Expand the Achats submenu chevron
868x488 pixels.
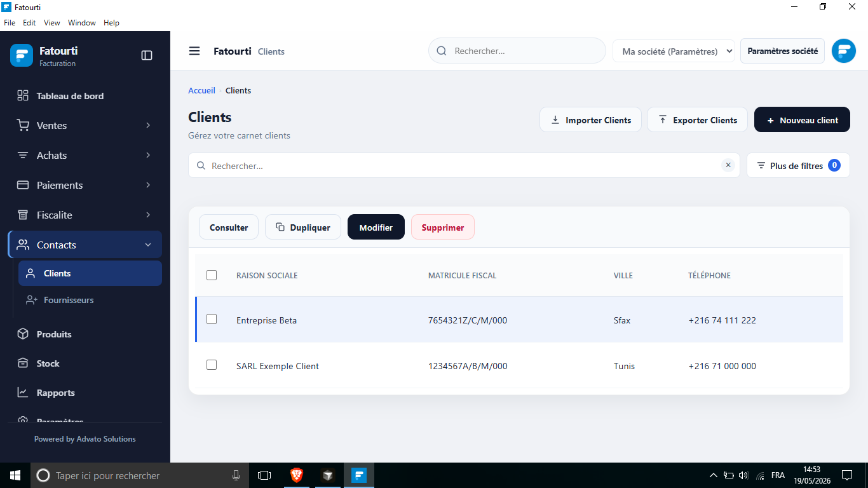point(148,155)
